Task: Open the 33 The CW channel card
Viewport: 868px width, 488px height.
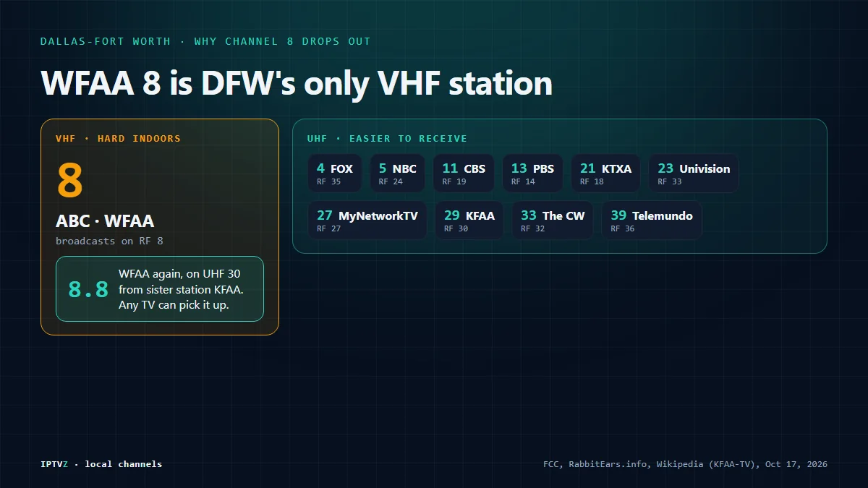Action: click(x=553, y=221)
